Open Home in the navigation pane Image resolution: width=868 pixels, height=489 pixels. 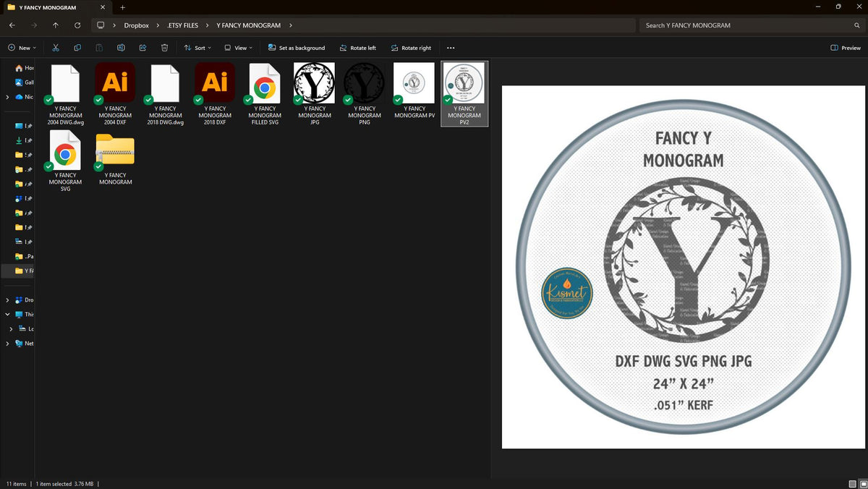pyautogui.click(x=25, y=68)
